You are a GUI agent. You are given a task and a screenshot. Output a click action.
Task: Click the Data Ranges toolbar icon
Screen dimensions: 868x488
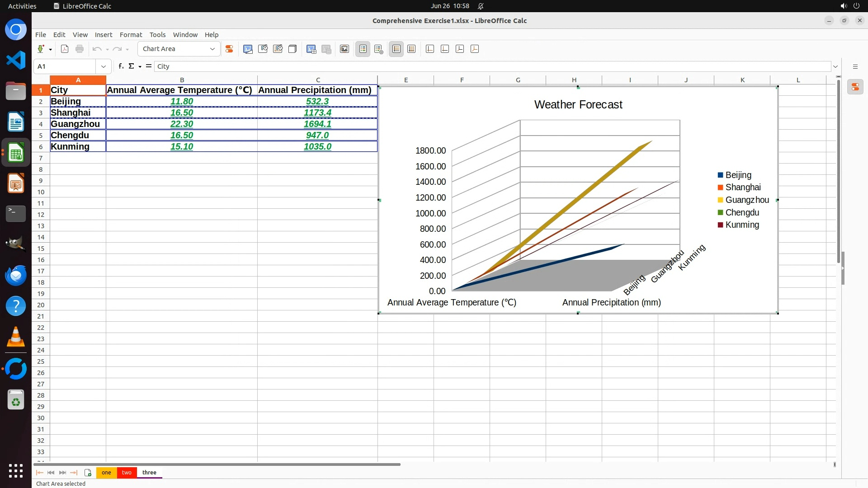[311, 49]
